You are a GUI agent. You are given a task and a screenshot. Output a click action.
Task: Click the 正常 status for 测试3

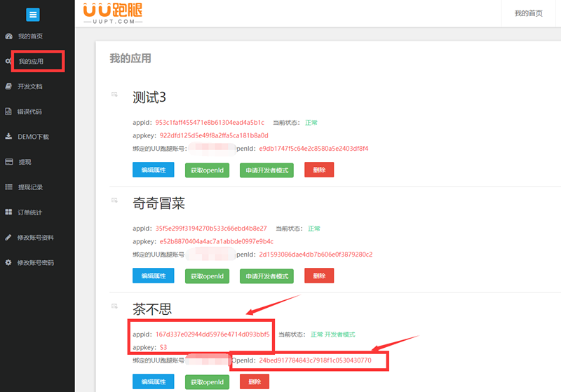click(x=311, y=123)
